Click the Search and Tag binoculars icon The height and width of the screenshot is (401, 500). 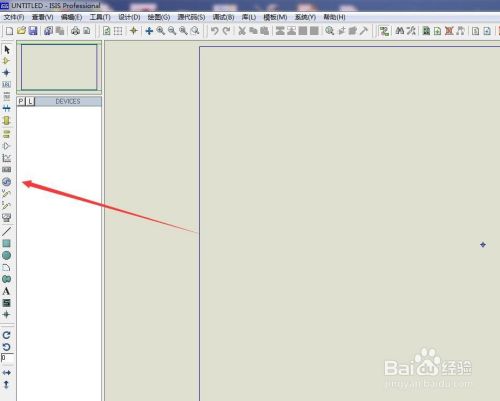click(x=400, y=31)
